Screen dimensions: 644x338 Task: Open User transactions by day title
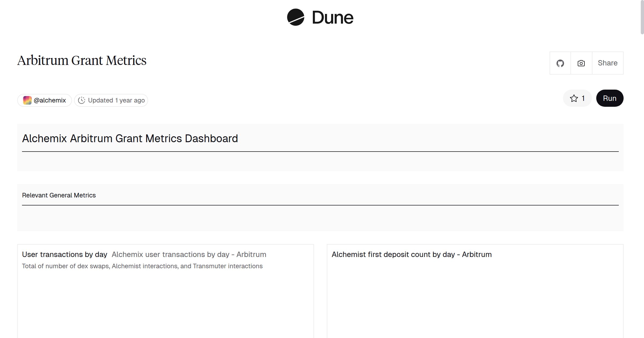tap(64, 254)
